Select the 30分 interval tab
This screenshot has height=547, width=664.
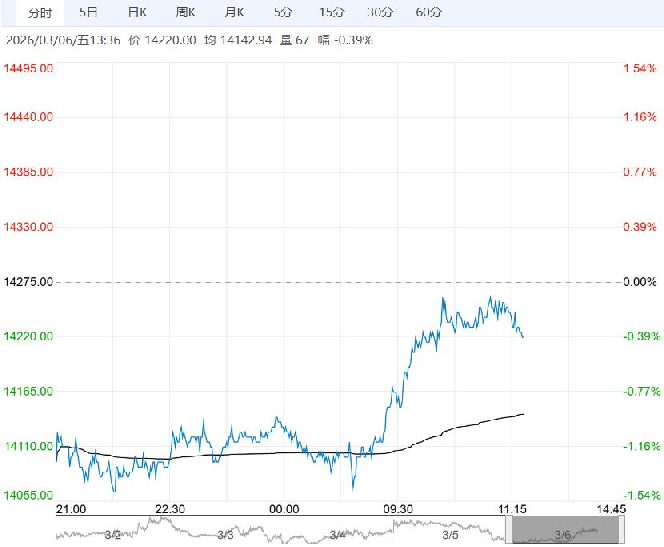[x=379, y=13]
